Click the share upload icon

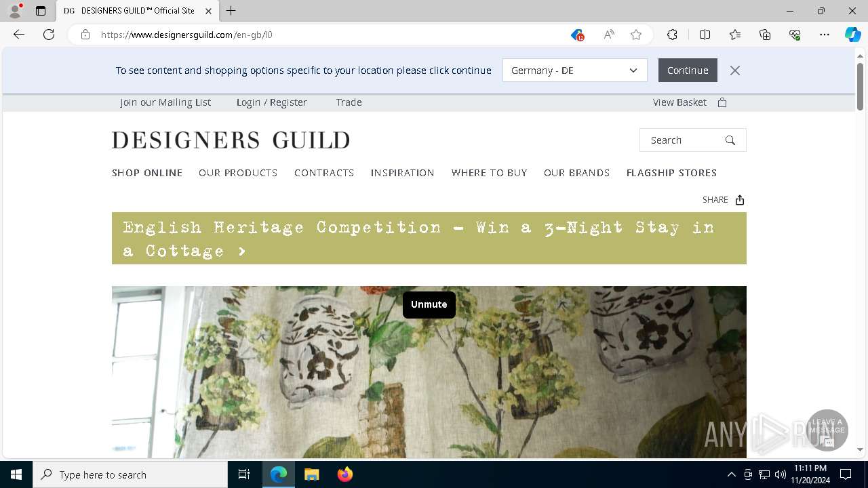(x=740, y=200)
